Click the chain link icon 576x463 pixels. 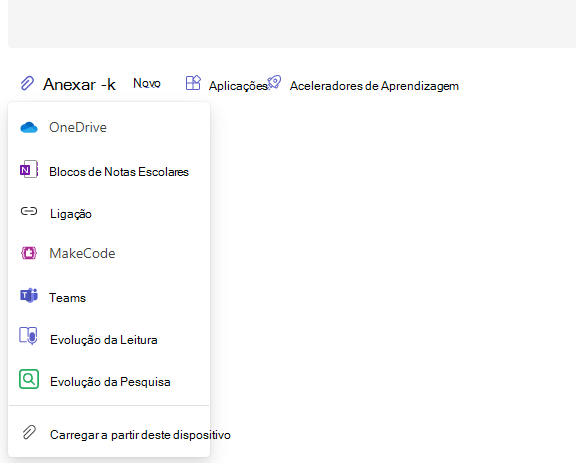pos(29,211)
